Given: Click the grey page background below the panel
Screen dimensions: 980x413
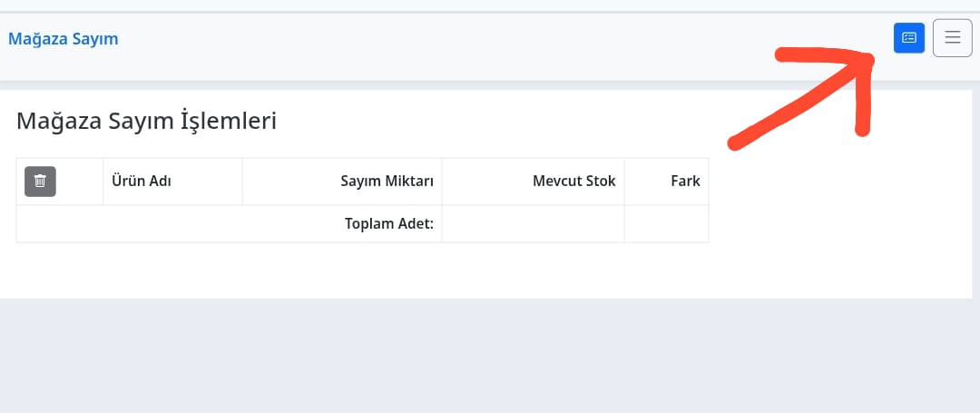Looking at the screenshot, I should 490,356.
